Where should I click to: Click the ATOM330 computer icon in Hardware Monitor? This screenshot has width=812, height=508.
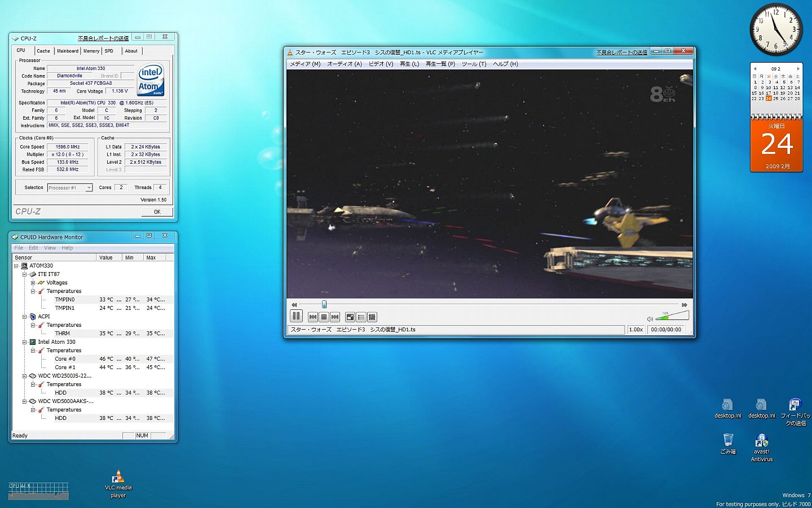24,266
